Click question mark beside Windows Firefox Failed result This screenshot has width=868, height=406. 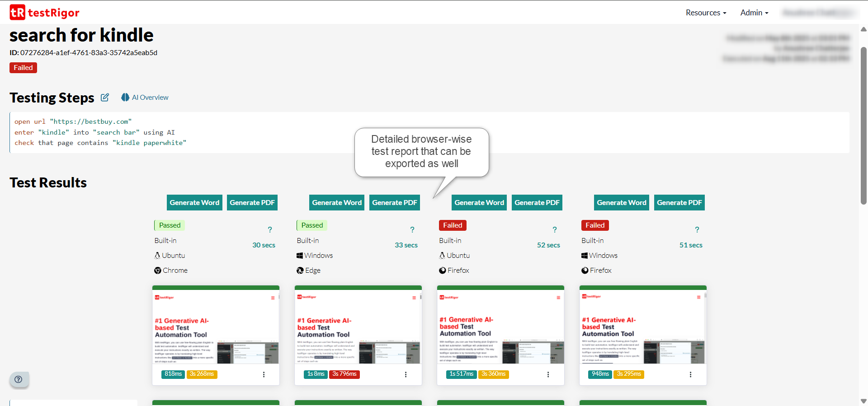697,229
